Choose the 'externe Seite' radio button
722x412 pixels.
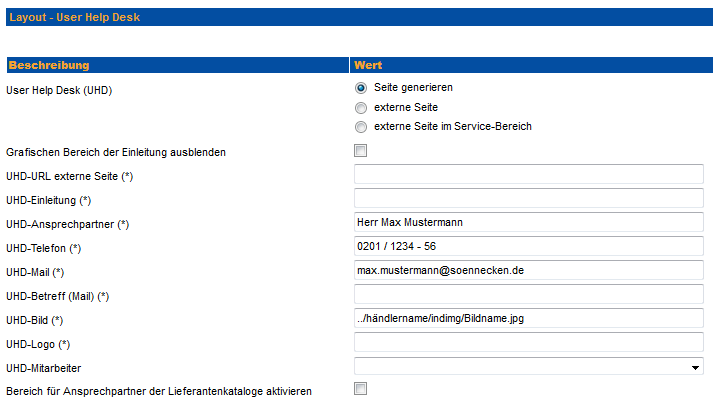(x=361, y=108)
